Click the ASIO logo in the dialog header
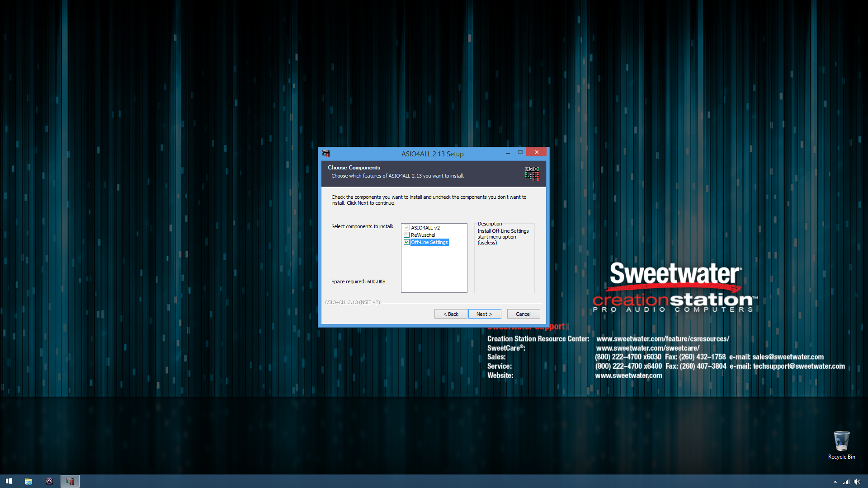 [x=532, y=174]
